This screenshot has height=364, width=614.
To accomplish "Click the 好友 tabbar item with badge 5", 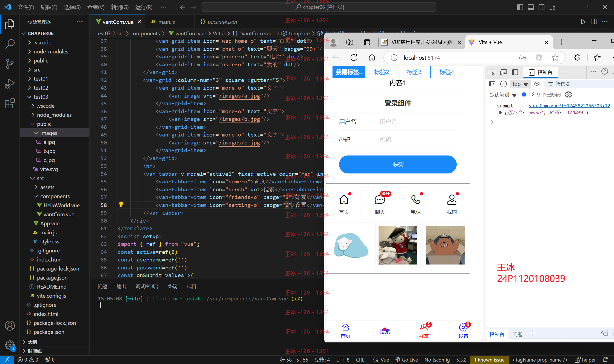I will point(424,331).
